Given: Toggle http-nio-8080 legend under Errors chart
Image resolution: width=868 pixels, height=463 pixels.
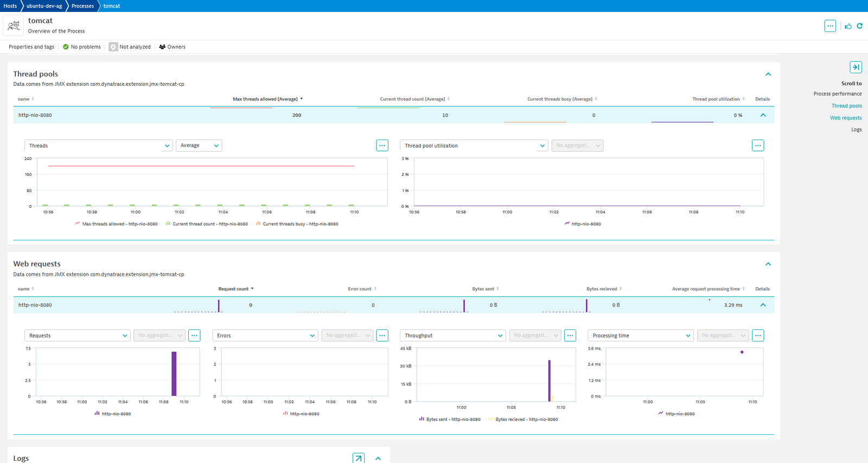Looking at the screenshot, I should [x=301, y=414].
